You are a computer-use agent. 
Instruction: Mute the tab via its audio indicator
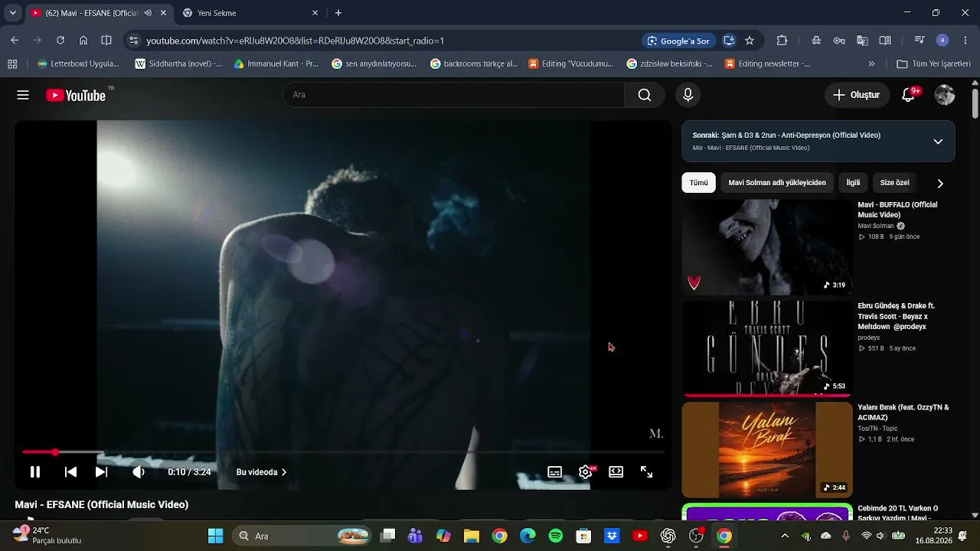point(148,13)
